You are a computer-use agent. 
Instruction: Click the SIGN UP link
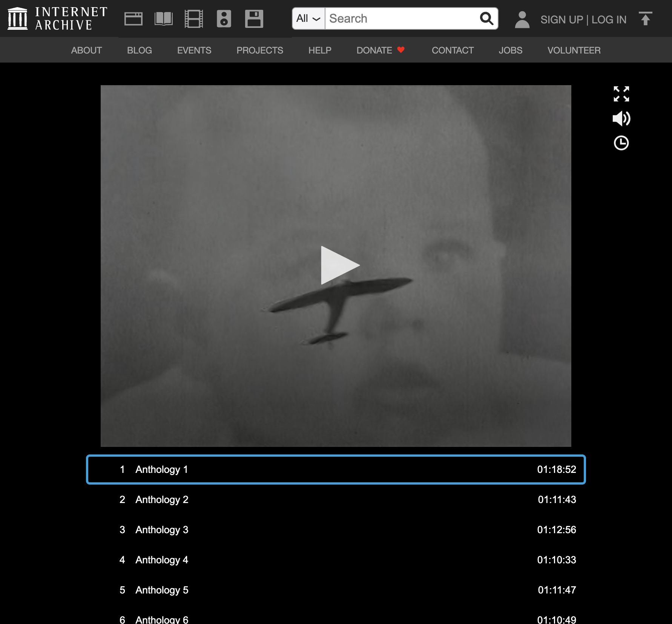pyautogui.click(x=562, y=20)
